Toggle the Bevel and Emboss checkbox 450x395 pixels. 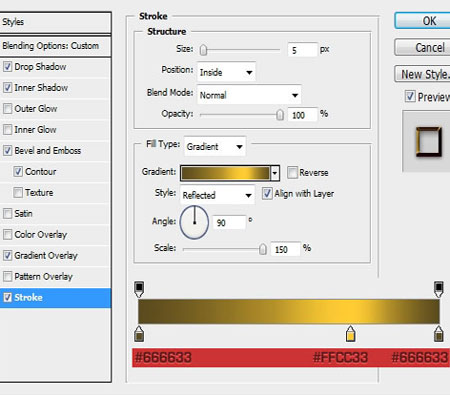[7, 151]
